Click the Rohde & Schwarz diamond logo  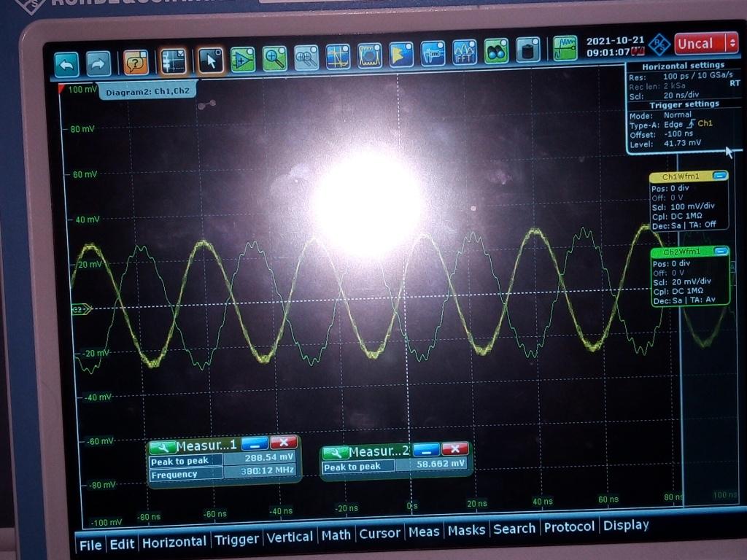click(659, 46)
